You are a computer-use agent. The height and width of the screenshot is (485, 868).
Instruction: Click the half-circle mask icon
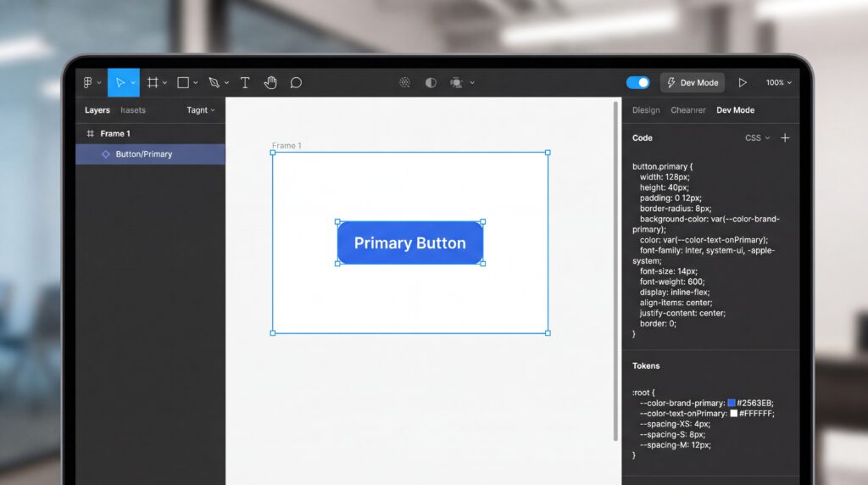pyautogui.click(x=431, y=82)
